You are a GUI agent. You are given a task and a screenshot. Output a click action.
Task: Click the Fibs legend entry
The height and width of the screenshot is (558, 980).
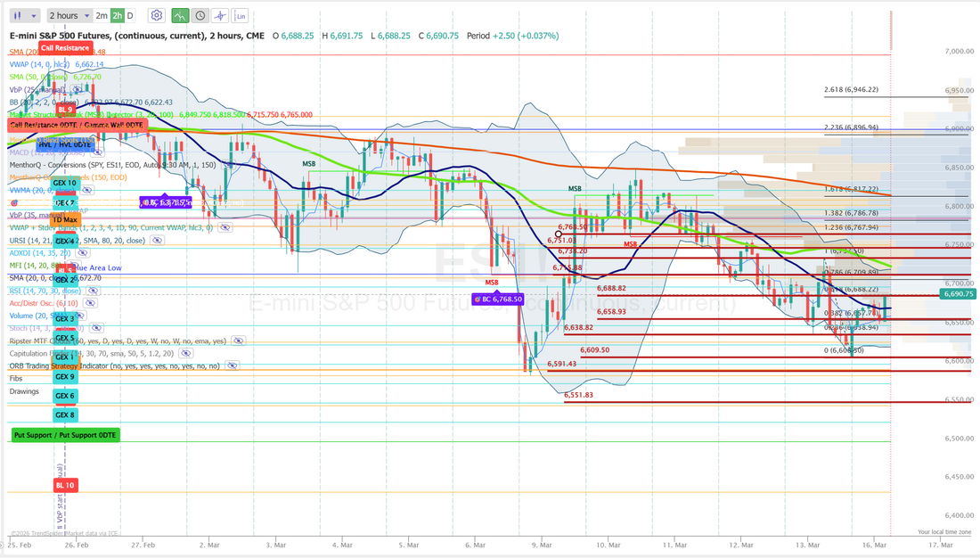[18, 379]
